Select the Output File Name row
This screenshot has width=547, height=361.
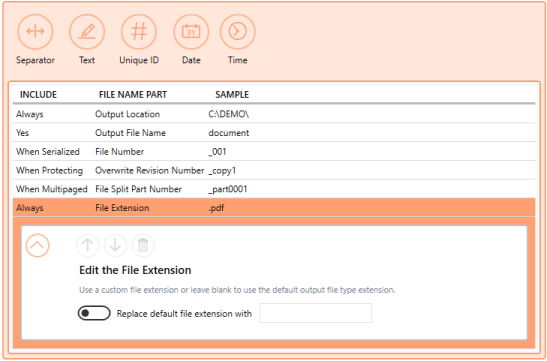point(274,133)
